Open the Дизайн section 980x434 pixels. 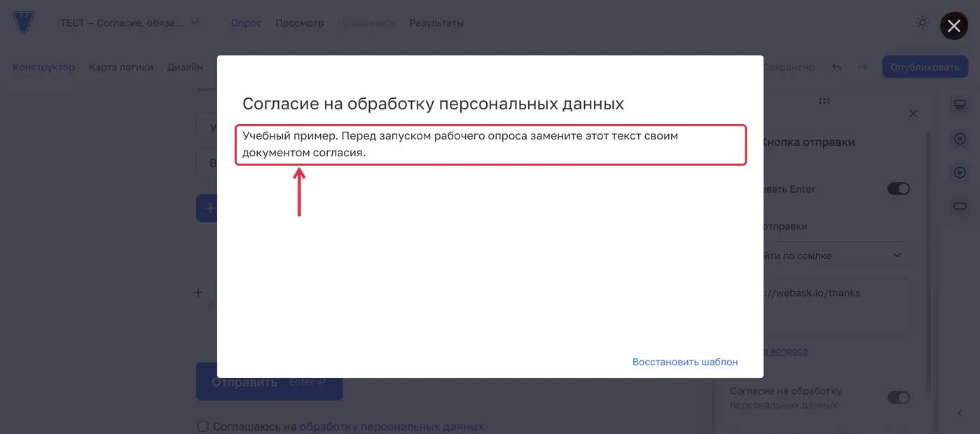pyautogui.click(x=185, y=67)
